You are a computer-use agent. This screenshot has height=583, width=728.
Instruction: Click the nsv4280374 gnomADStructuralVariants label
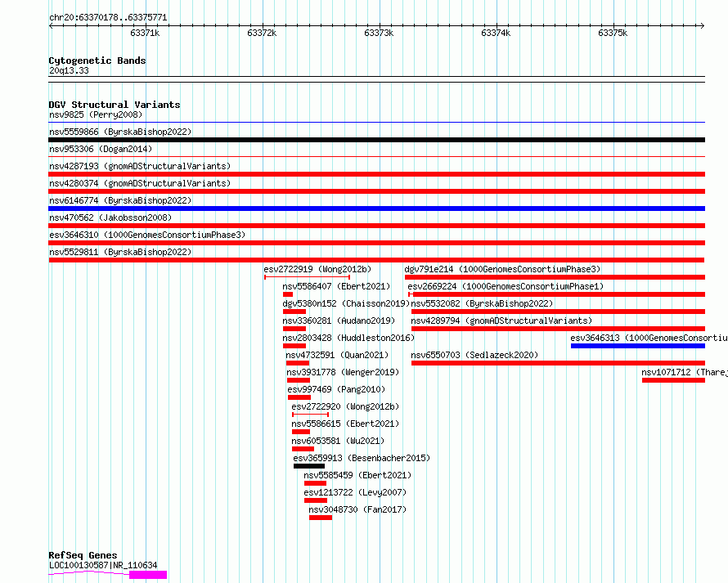click(x=140, y=183)
